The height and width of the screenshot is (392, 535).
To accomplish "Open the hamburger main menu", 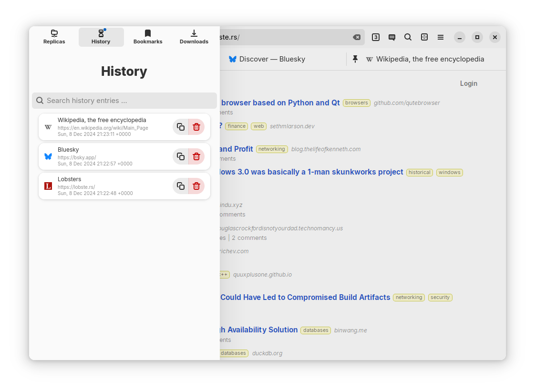I will tap(441, 37).
